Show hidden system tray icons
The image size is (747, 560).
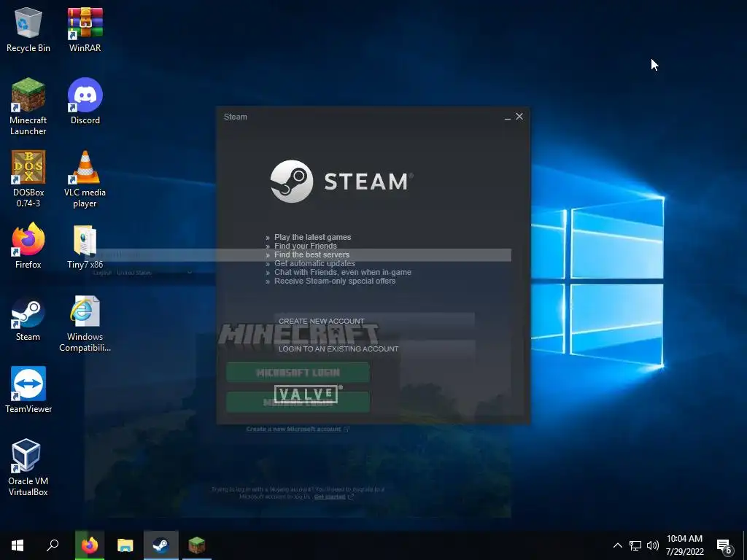[x=617, y=545]
